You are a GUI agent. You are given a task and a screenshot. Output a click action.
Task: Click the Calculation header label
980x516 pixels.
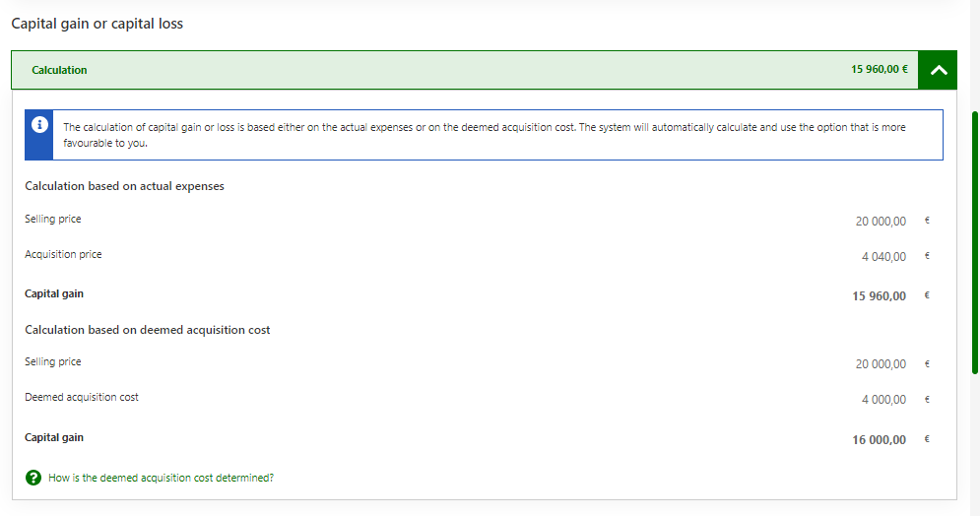pos(59,70)
